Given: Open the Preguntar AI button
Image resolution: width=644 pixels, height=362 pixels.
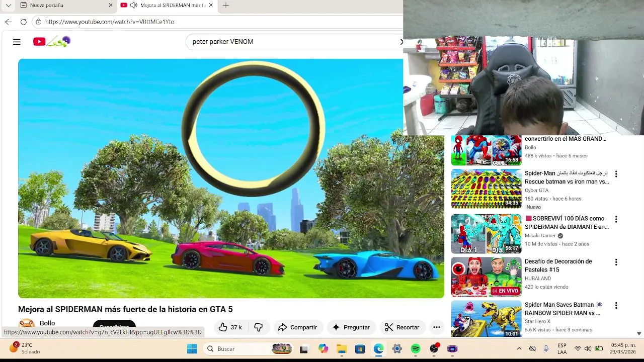Looking at the screenshot, I should pyautogui.click(x=351, y=327).
